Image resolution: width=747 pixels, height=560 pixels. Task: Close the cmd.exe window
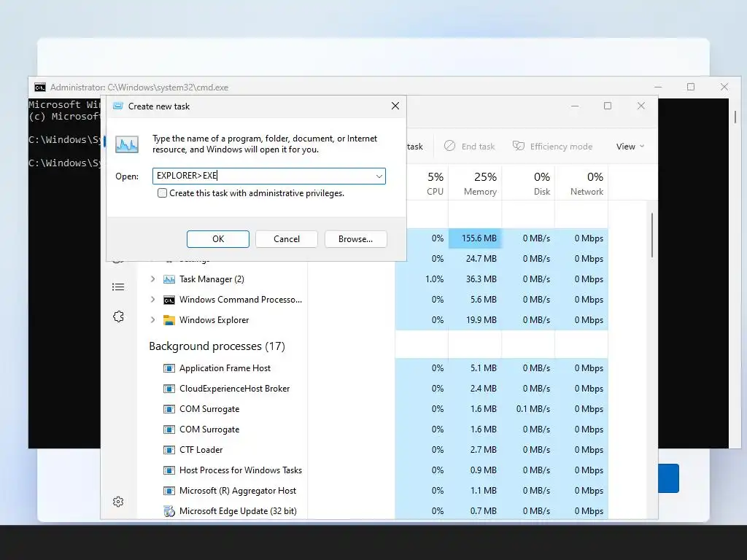pos(724,87)
